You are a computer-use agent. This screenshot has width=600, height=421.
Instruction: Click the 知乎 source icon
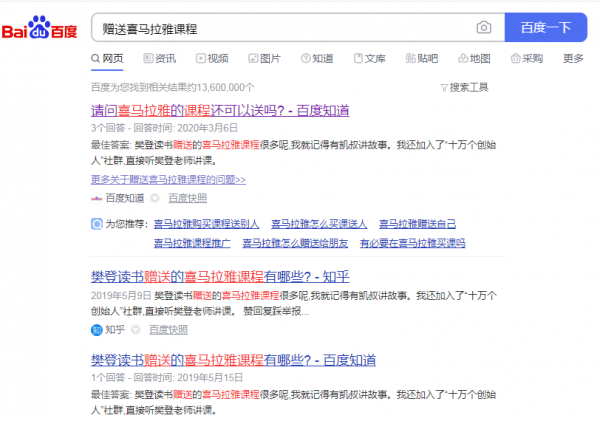[x=96, y=330]
